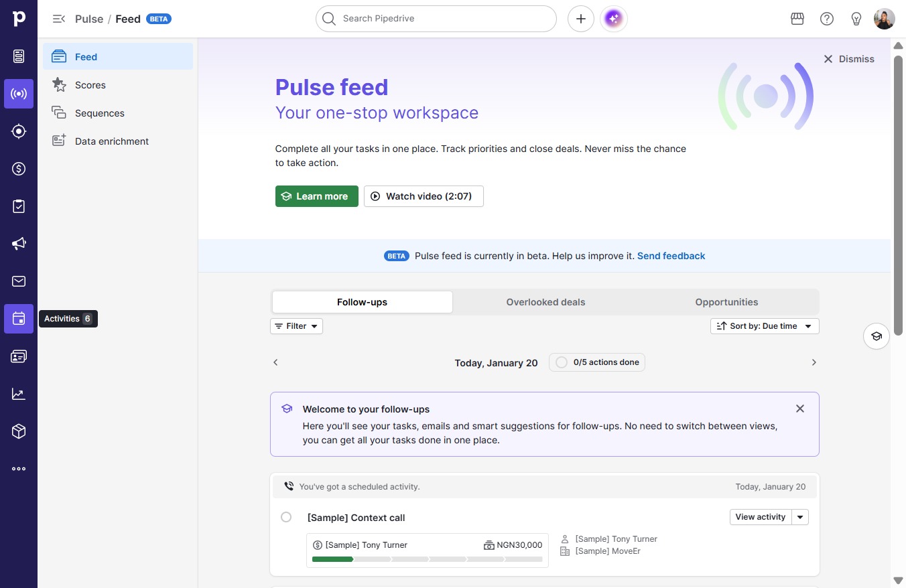Image resolution: width=906 pixels, height=588 pixels.
Task: Open Deals via the dollar sidebar icon
Action: pyautogui.click(x=19, y=169)
